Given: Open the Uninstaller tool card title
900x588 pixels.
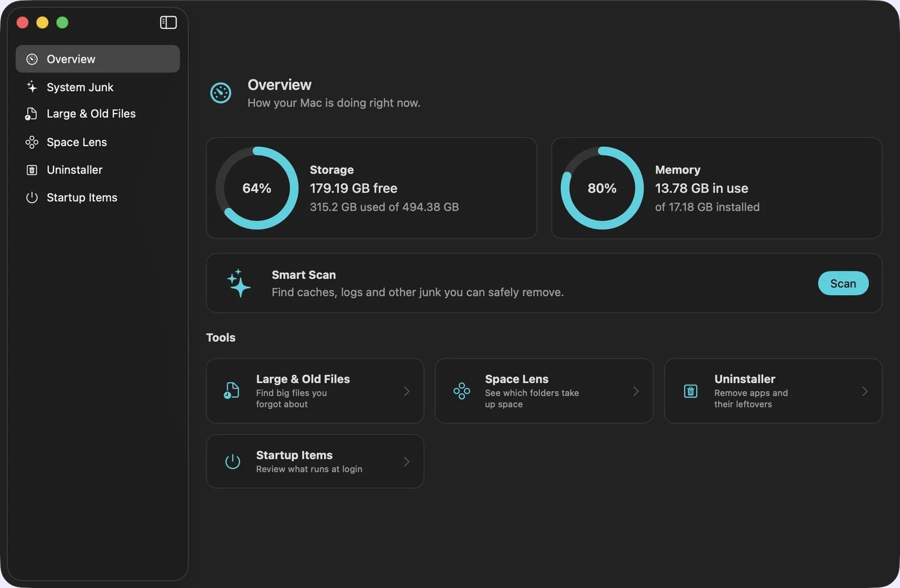Looking at the screenshot, I should [x=745, y=379].
